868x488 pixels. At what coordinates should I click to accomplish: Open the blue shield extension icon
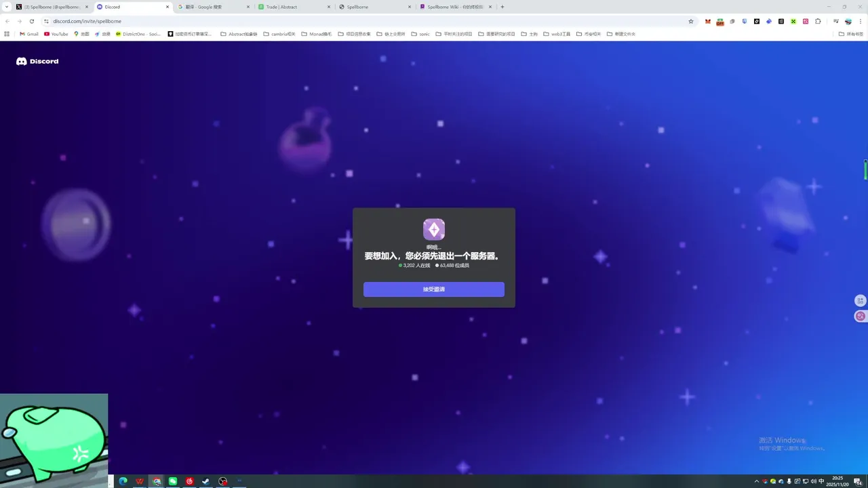tap(745, 21)
